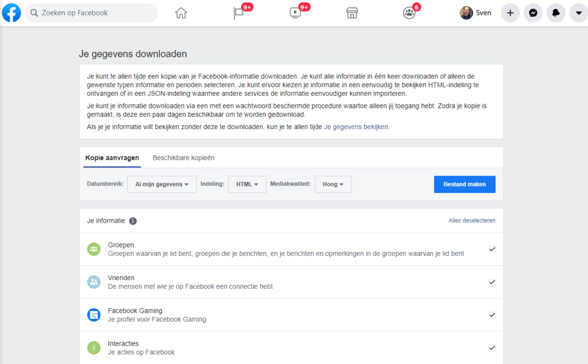Click the Indeling label
This screenshot has width=588, height=364.
(x=212, y=184)
